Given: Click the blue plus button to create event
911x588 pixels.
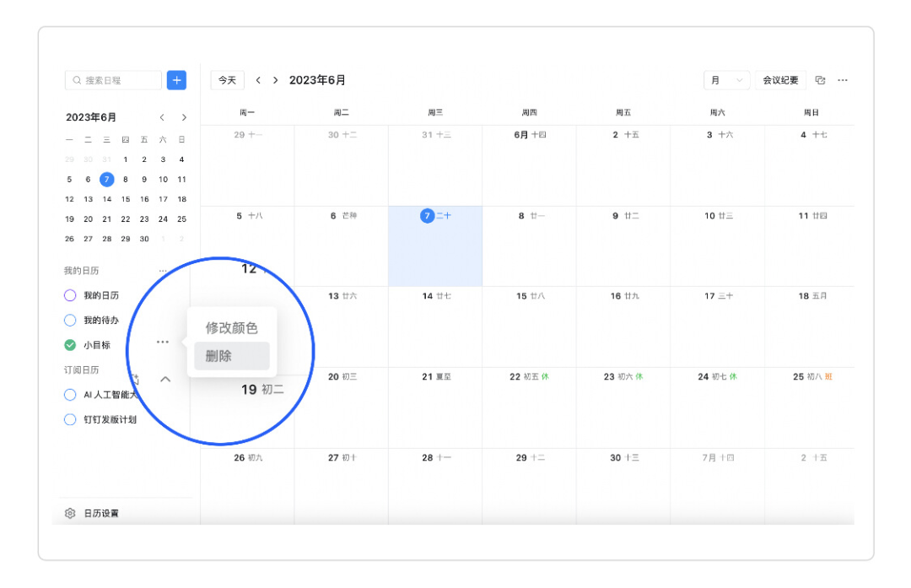Looking at the screenshot, I should point(176,80).
